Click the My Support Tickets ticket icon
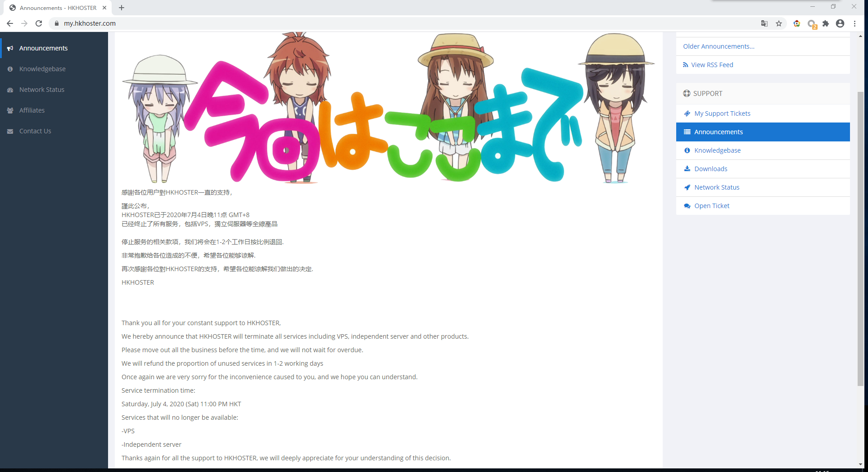Image resolution: width=868 pixels, height=472 pixels. tap(687, 113)
